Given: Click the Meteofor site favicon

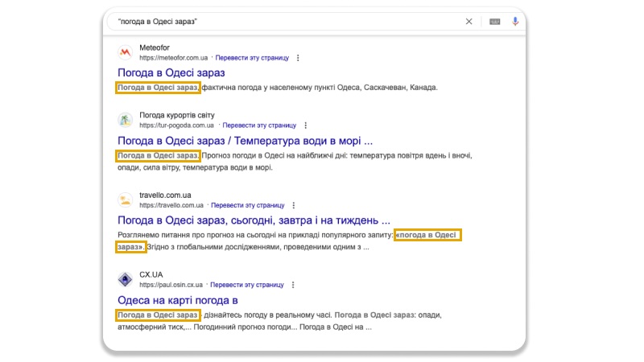Looking at the screenshot, I should [126, 52].
